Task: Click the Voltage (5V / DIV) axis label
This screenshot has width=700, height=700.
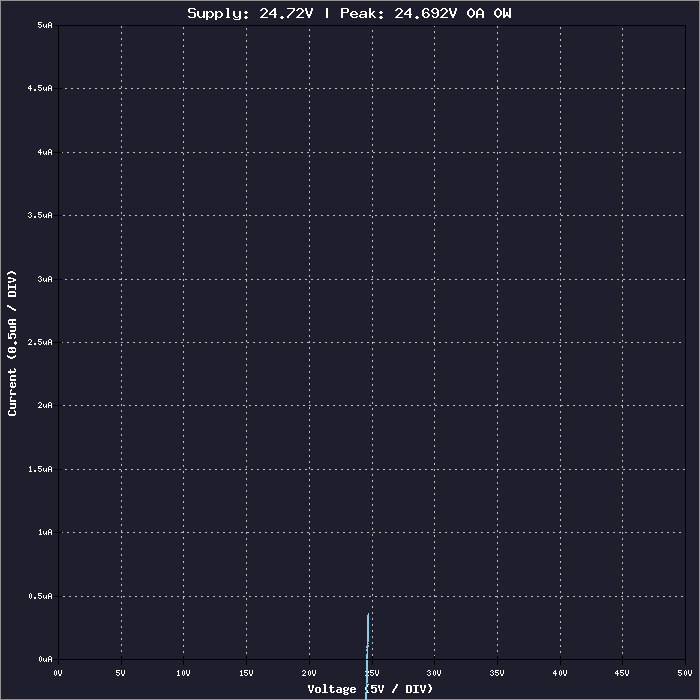Action: [x=370, y=689]
